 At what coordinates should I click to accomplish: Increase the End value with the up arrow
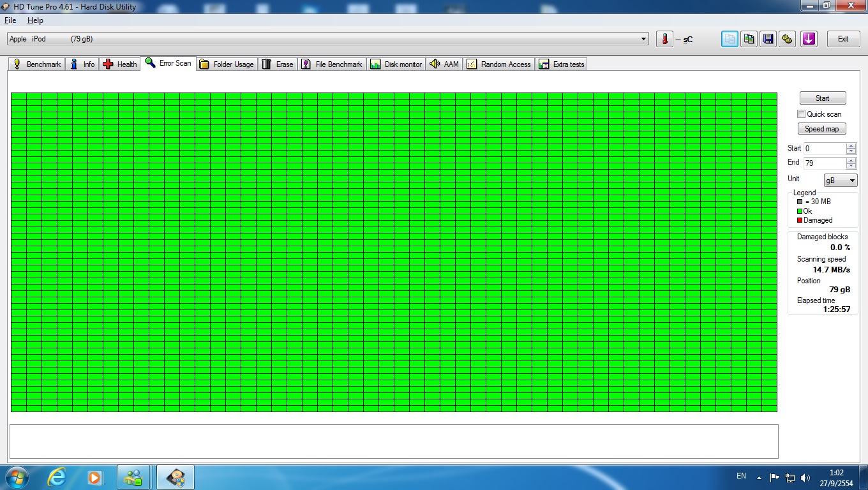click(851, 160)
